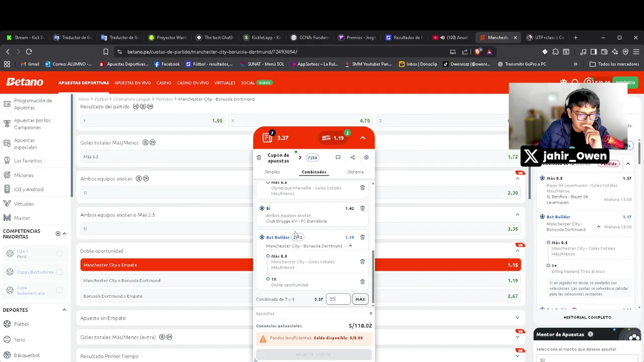Switch to the Sistema tab

[355, 172]
